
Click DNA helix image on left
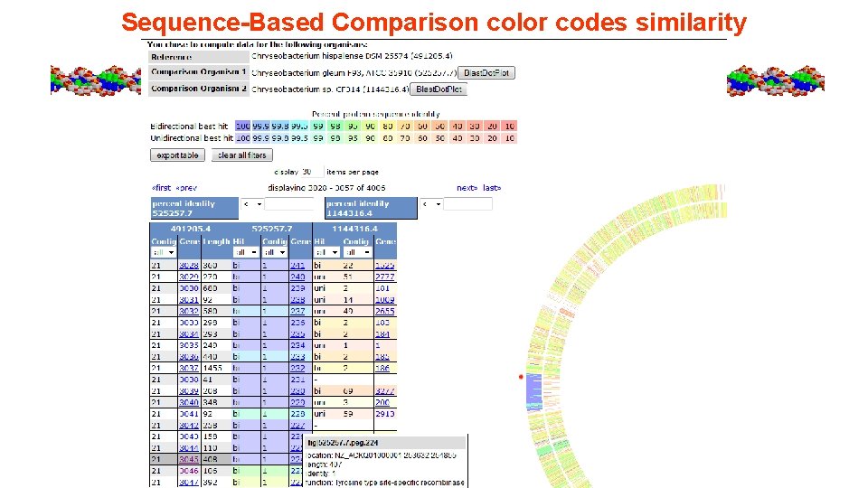click(96, 80)
